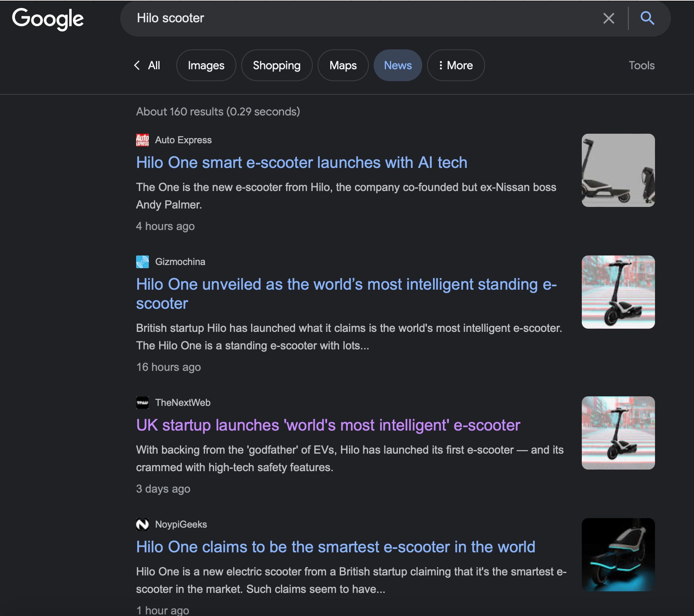Screen dimensions: 694x616
Task: Open the Tools filter options
Action: pyautogui.click(x=641, y=65)
